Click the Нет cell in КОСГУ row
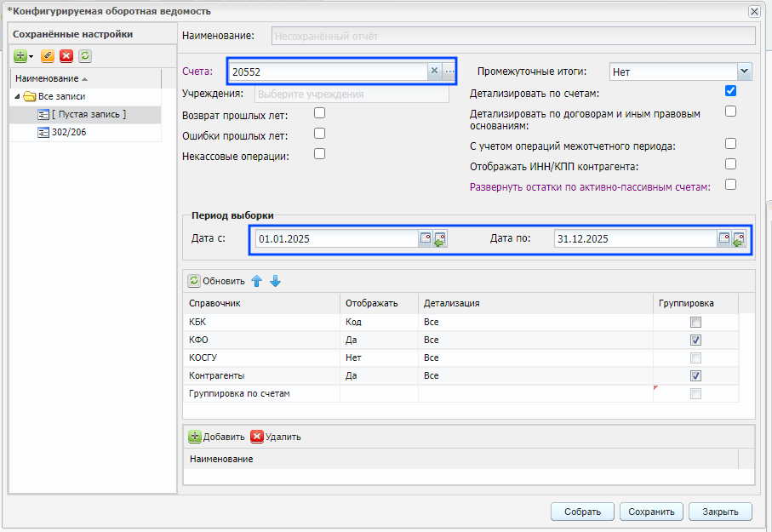 [x=379, y=358]
